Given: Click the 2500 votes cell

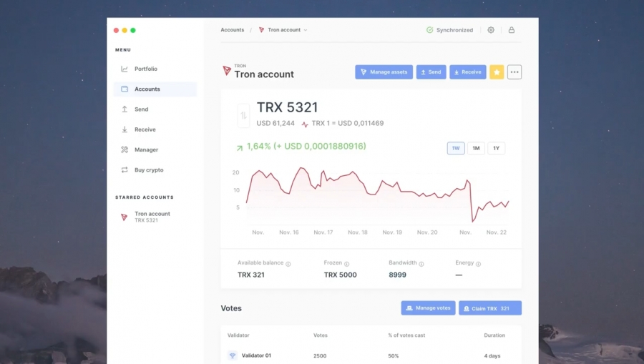Looking at the screenshot, I should pos(320,356).
